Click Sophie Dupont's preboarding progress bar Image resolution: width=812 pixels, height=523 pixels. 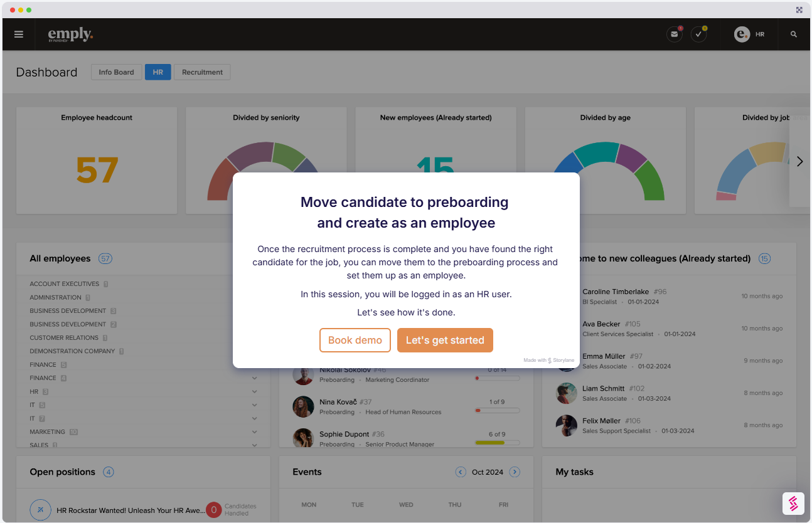point(497,443)
